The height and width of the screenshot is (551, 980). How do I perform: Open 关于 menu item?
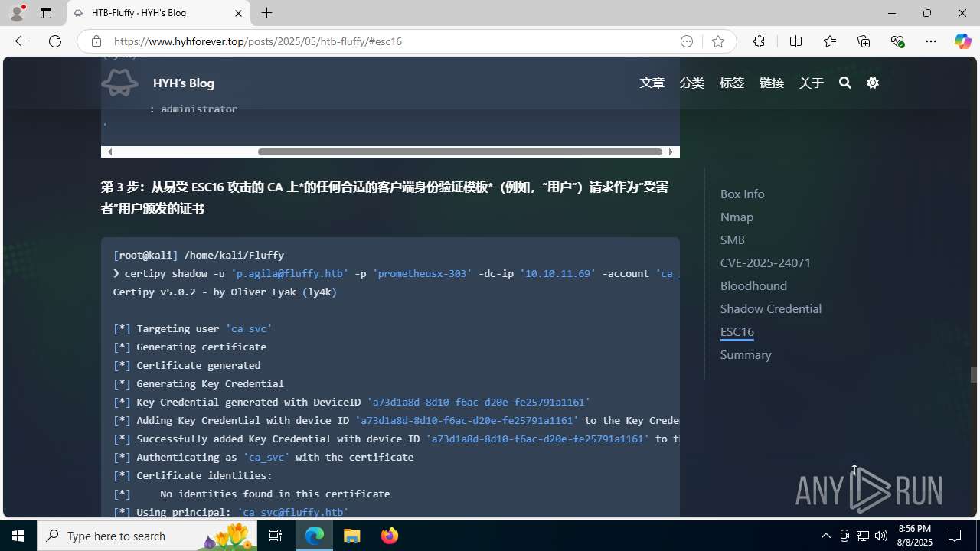(812, 83)
